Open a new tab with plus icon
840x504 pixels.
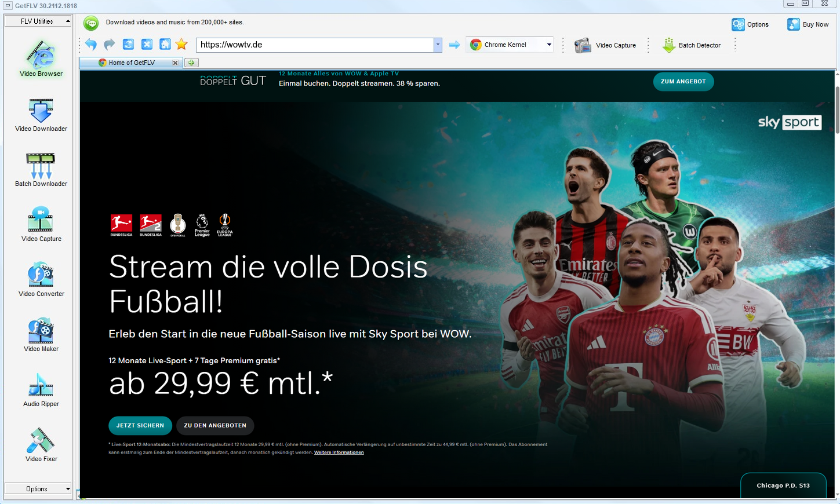click(191, 63)
